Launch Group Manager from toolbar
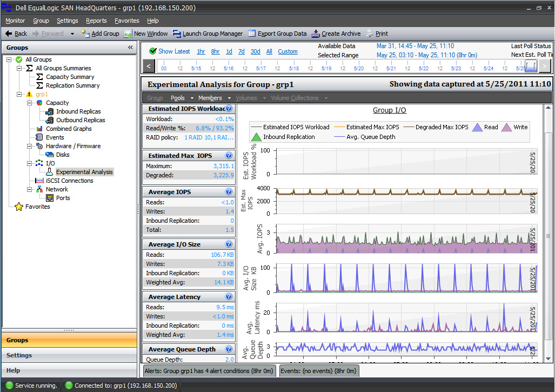 tap(177, 34)
